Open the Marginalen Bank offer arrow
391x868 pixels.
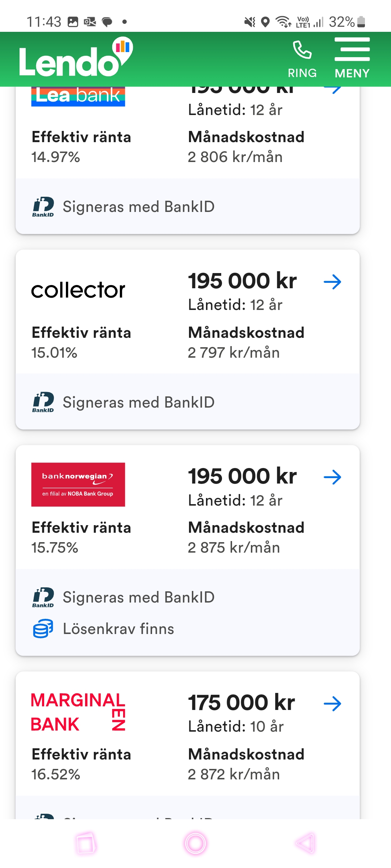click(332, 704)
